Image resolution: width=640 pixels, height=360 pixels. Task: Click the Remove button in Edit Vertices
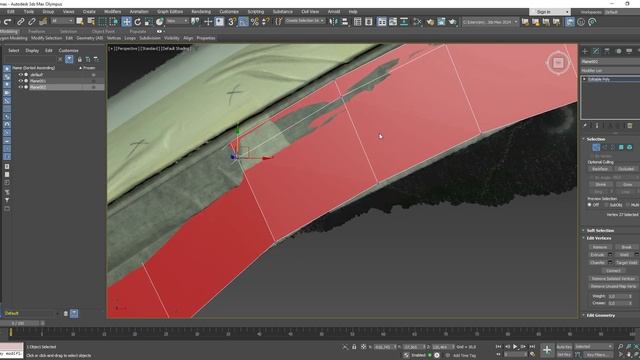click(x=600, y=247)
